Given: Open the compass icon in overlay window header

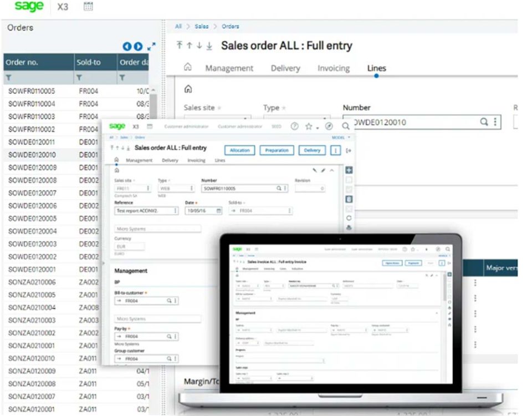Looking at the screenshot, I should point(329,126).
